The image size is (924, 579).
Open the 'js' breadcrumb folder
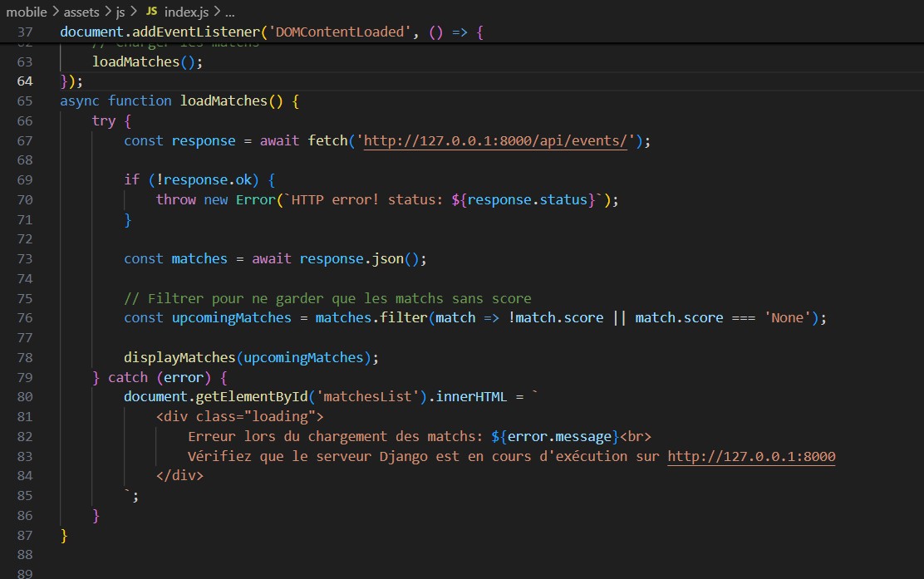coord(120,12)
